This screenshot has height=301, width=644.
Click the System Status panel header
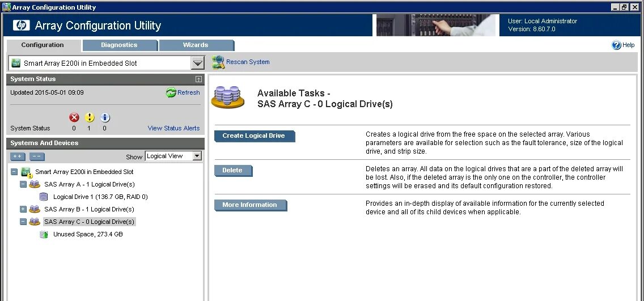point(105,79)
